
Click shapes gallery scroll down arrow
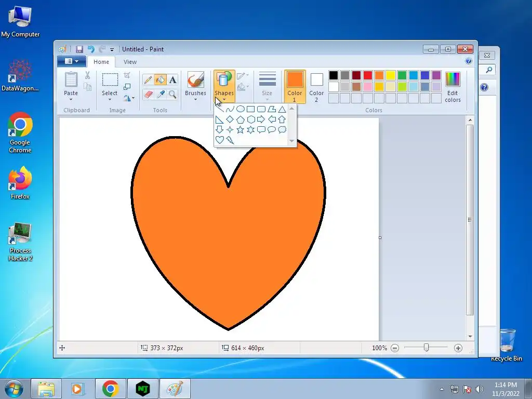[x=292, y=141]
